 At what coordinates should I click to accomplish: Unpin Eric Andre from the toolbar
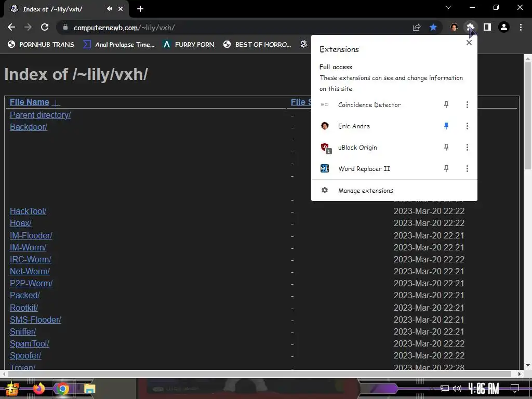446,126
